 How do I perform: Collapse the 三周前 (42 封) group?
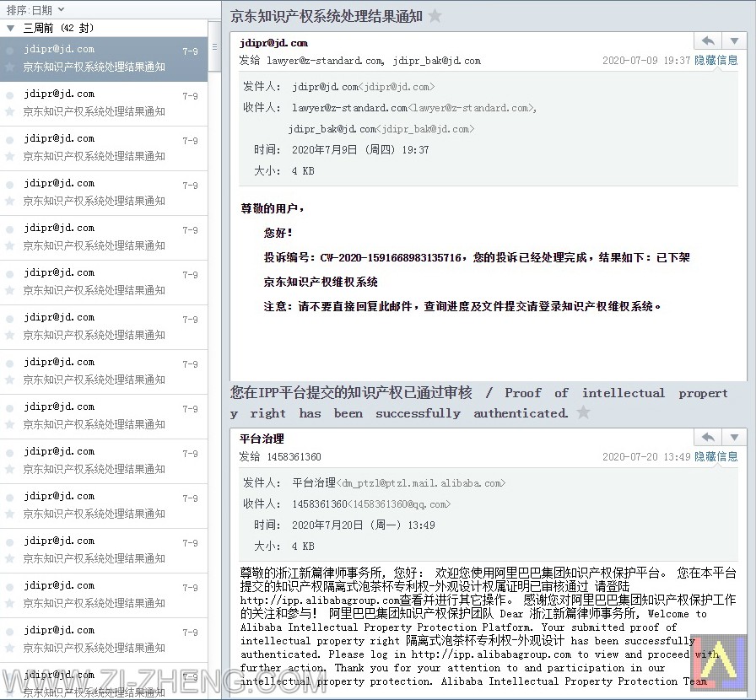10,28
